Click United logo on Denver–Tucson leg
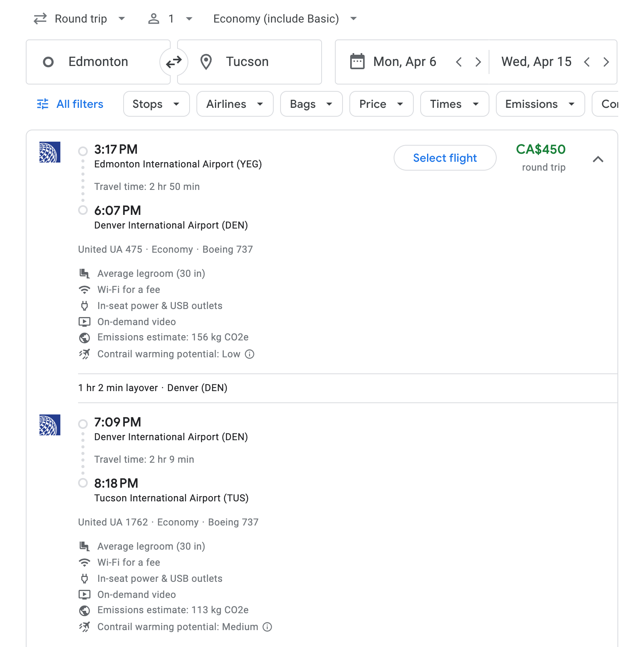Viewport: 644px width, 647px height. pos(50,425)
